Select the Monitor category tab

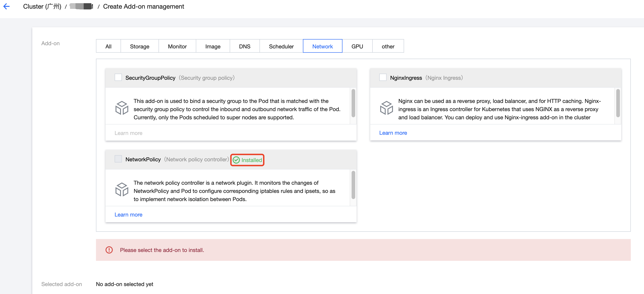click(x=177, y=46)
